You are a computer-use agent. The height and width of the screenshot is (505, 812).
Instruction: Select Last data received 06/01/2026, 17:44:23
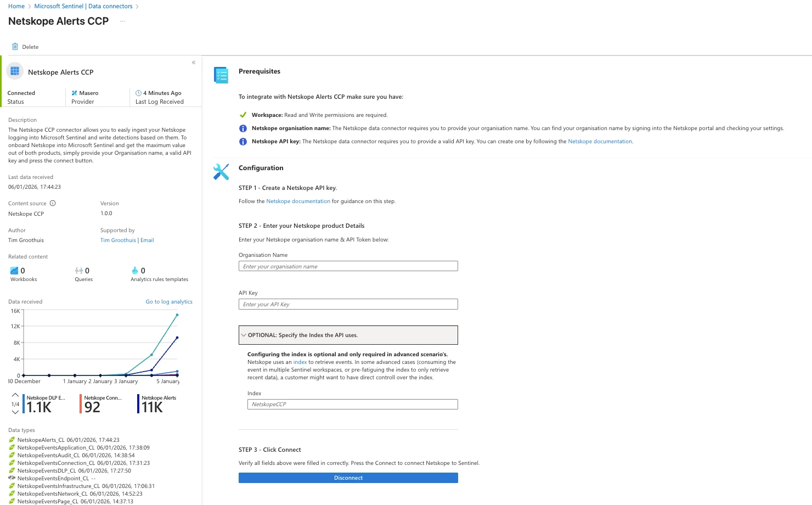(x=35, y=187)
